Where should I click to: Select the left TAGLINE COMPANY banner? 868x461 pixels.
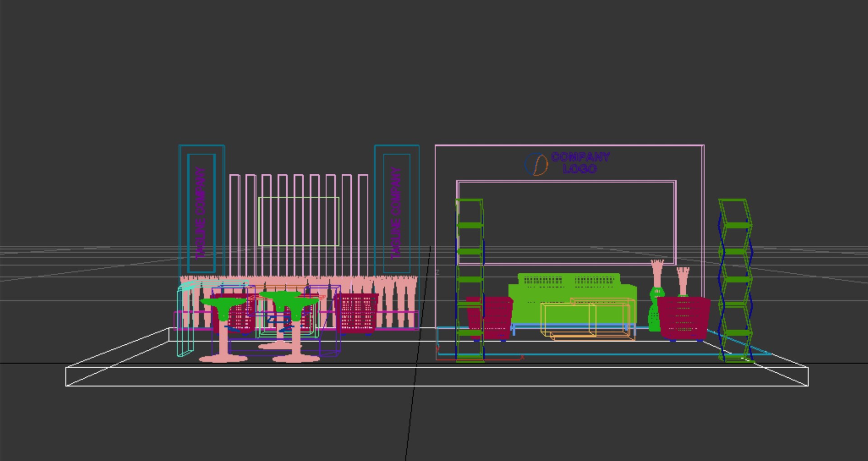coord(201,213)
